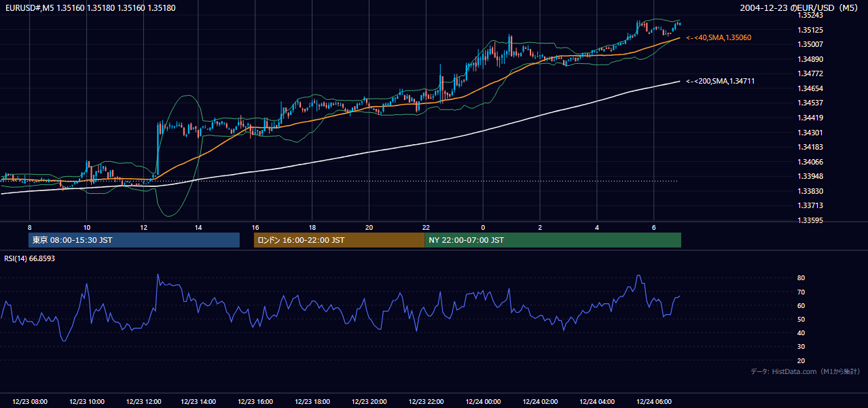Click price axis value 1.34183
The width and height of the screenshot is (868, 408).
click(810, 147)
